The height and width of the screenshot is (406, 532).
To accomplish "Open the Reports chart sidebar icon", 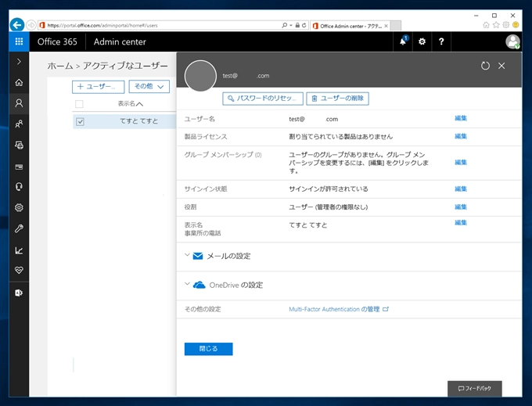I will click(x=19, y=250).
